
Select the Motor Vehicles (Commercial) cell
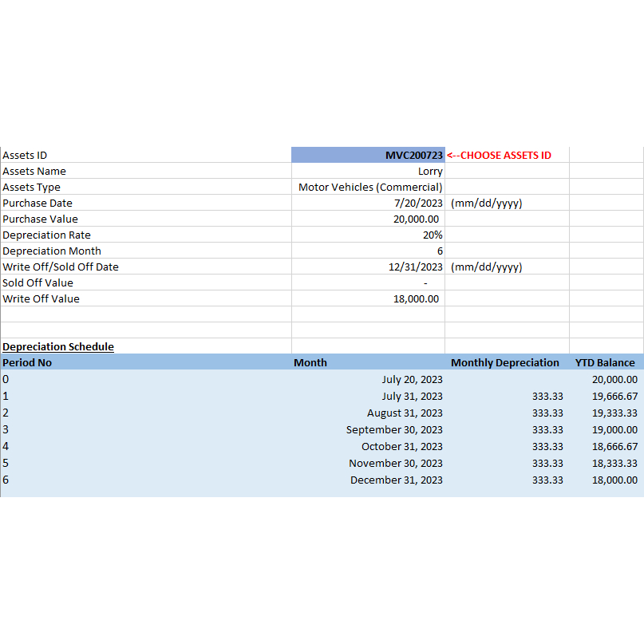click(369, 187)
